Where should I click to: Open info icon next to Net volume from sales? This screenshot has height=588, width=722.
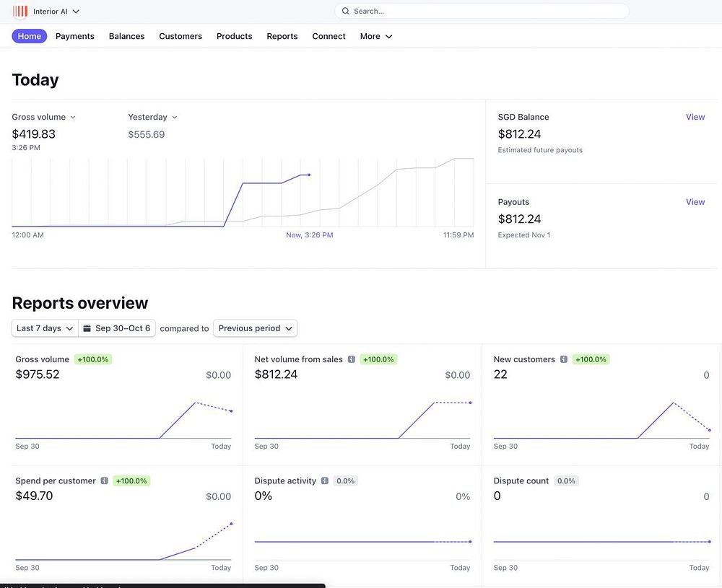pos(352,359)
